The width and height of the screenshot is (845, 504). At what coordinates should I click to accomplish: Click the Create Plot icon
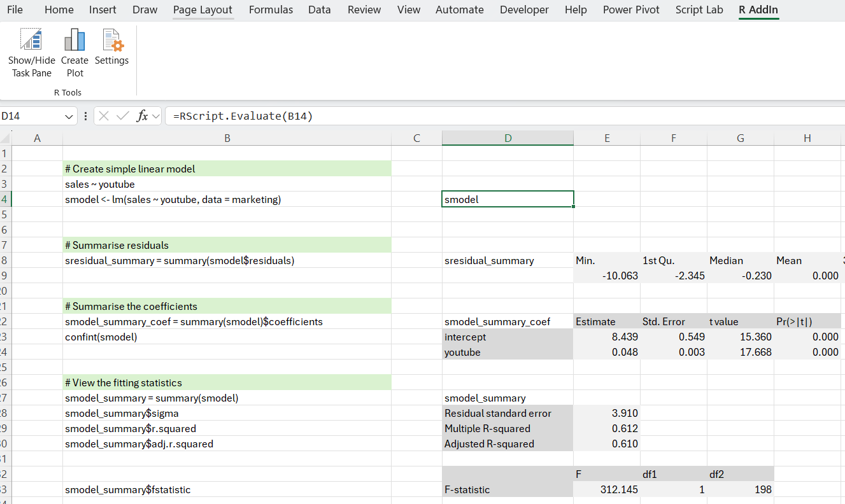point(75,39)
